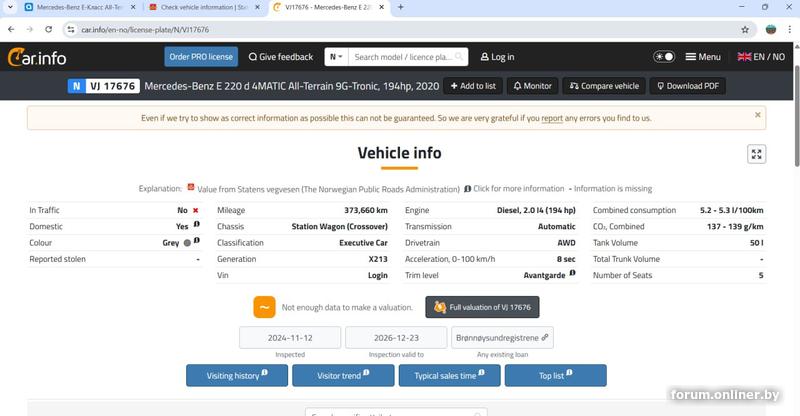Click the 2024-11-12 inspected date box
This screenshot has width=800, height=416.
click(x=290, y=337)
